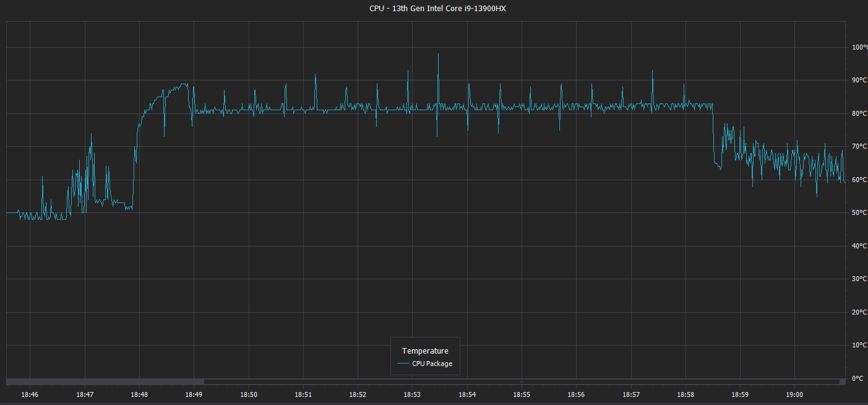The image size is (868, 405).
Task: Select the 19:00 time axis label
Action: click(x=794, y=394)
